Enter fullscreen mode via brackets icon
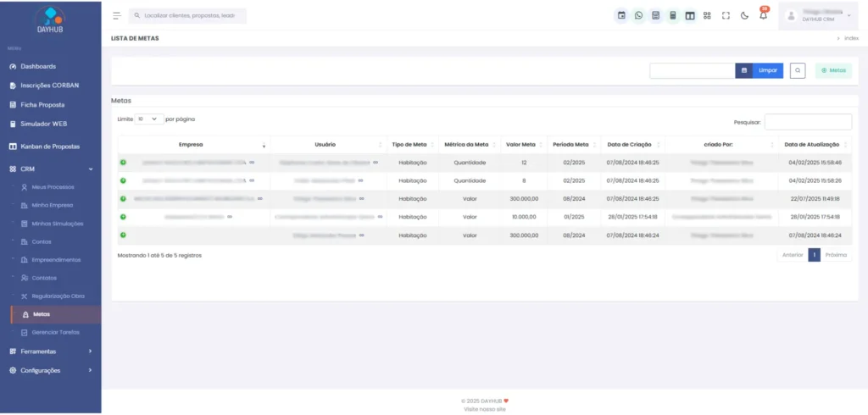This screenshot has width=868, height=415. click(x=726, y=15)
